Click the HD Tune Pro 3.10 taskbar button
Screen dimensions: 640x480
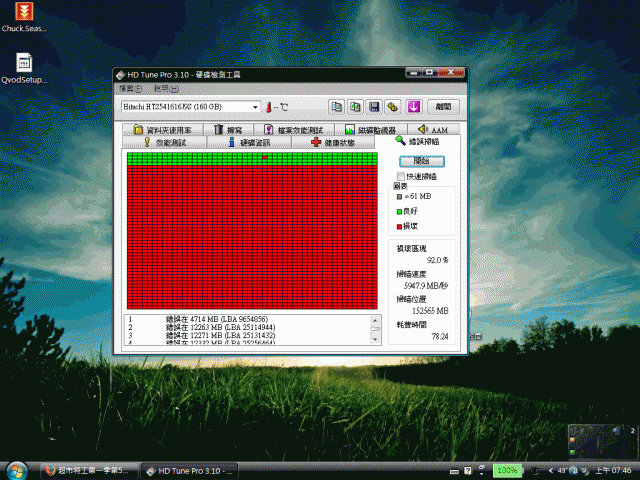pos(190,471)
